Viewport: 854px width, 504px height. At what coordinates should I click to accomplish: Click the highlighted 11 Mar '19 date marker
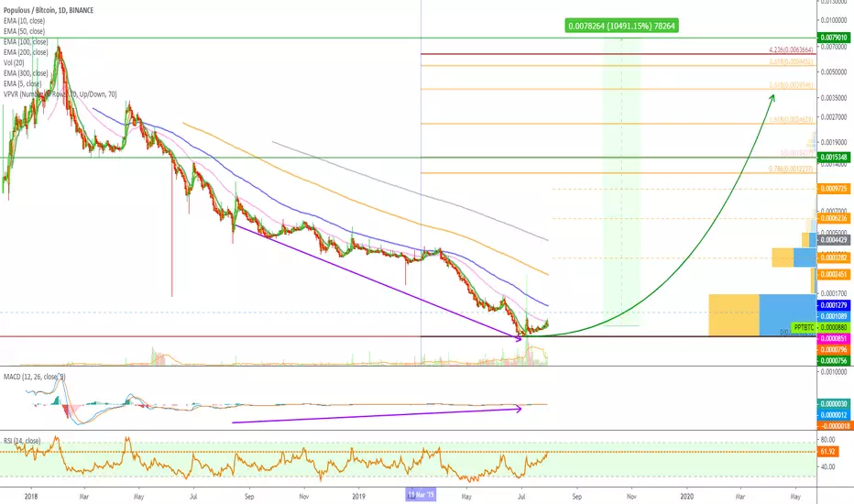421,495
